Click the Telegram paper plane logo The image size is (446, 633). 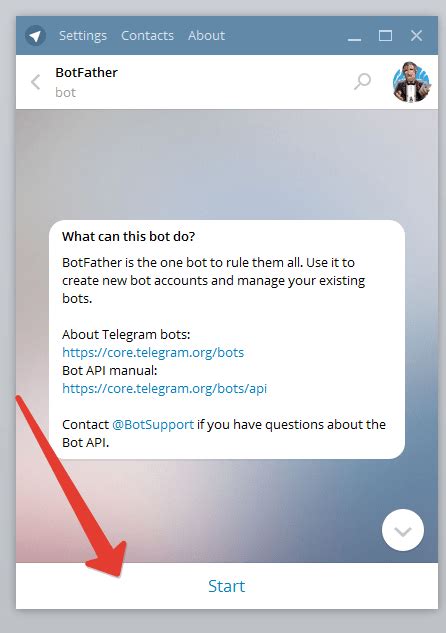pos(35,36)
